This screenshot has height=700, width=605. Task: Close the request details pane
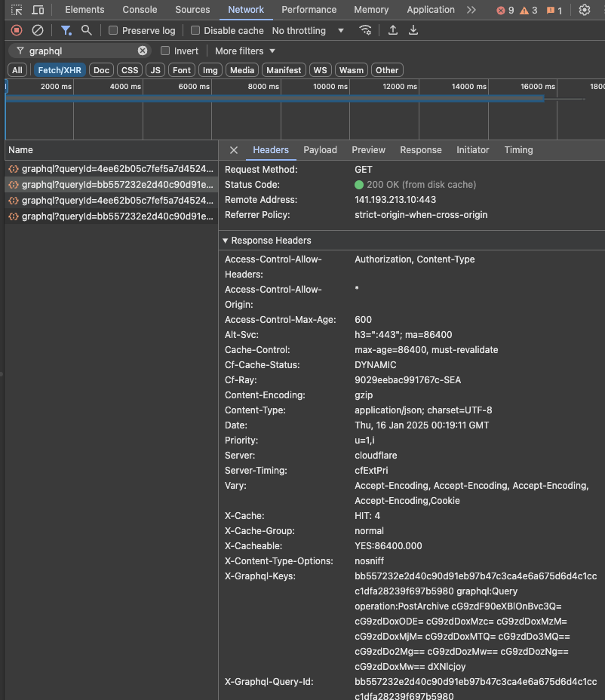tap(234, 150)
